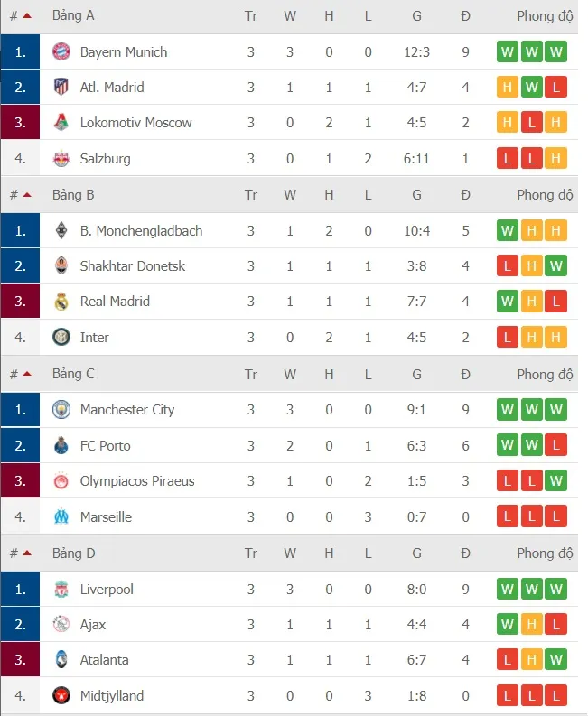Click the Đ column header in Bảng A
Image resolution: width=588 pixels, height=716 pixels.
(465, 16)
